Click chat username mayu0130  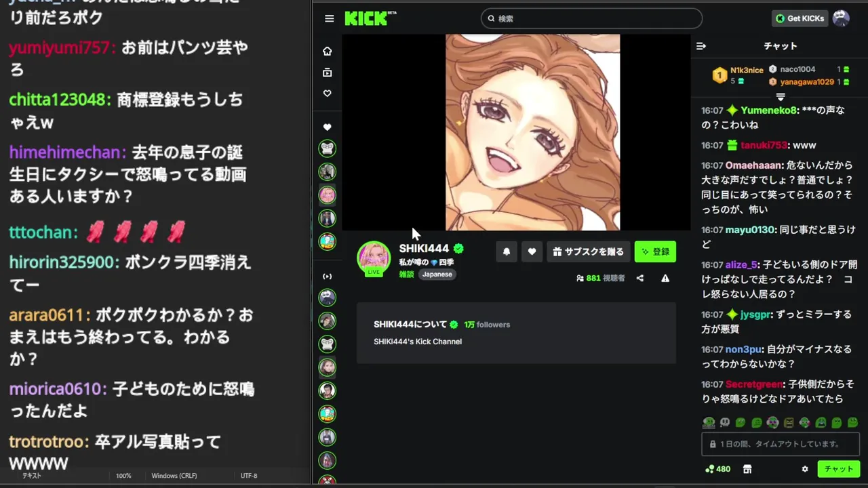pyautogui.click(x=751, y=230)
